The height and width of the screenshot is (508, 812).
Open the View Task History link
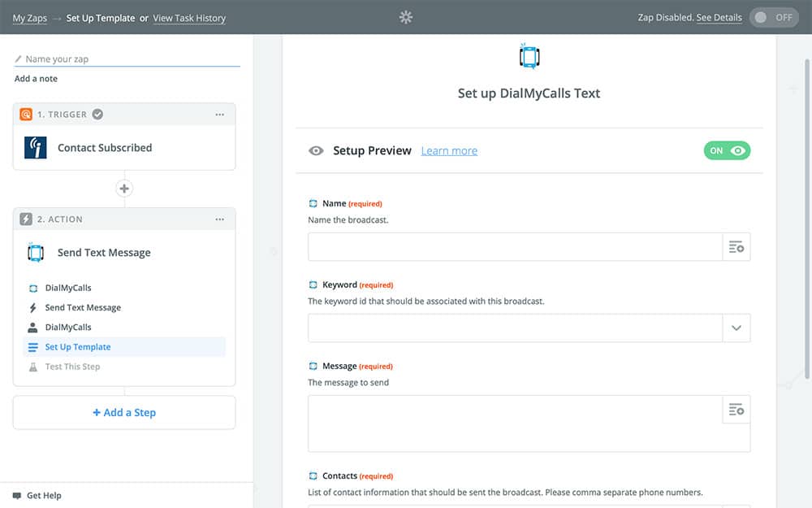[189, 18]
